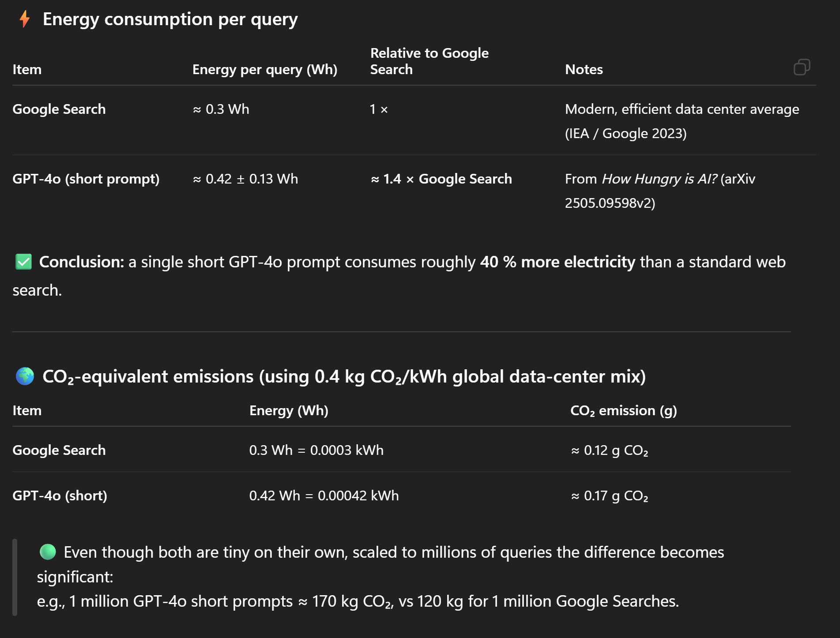Screen dimensions: 840x638
Task: Click 'Google Search' in first table row
Action: (59, 109)
